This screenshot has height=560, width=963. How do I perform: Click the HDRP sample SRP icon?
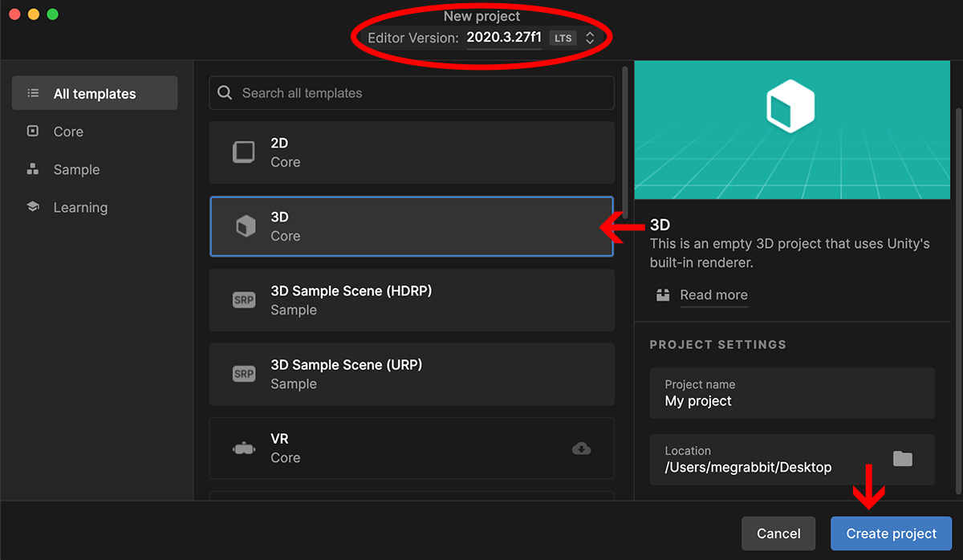pyautogui.click(x=243, y=301)
